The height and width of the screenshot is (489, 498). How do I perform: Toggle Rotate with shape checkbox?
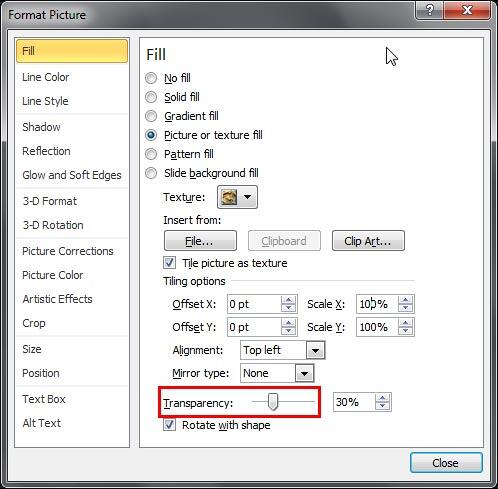(169, 425)
